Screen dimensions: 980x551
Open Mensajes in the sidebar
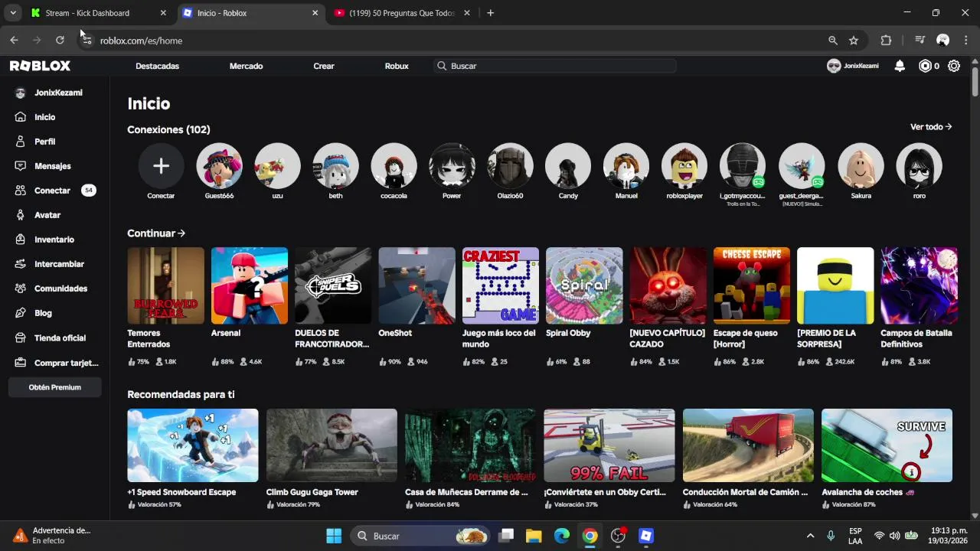tap(52, 166)
